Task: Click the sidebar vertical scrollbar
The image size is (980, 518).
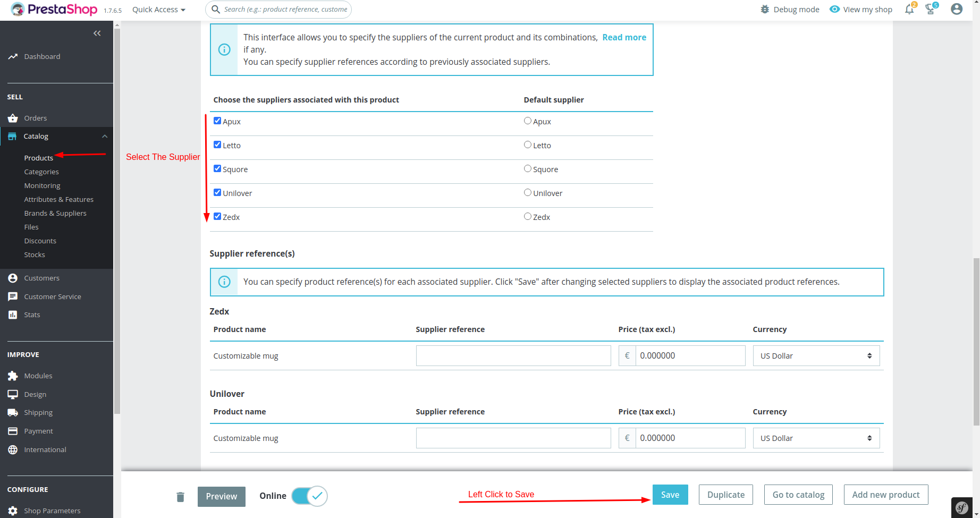Action: pos(117,220)
